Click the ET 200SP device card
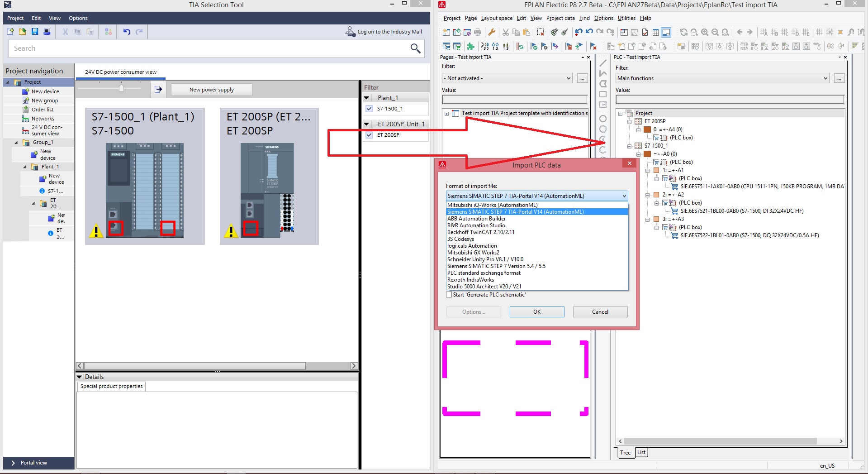Image resolution: width=868 pixels, height=474 pixels. 269,176
